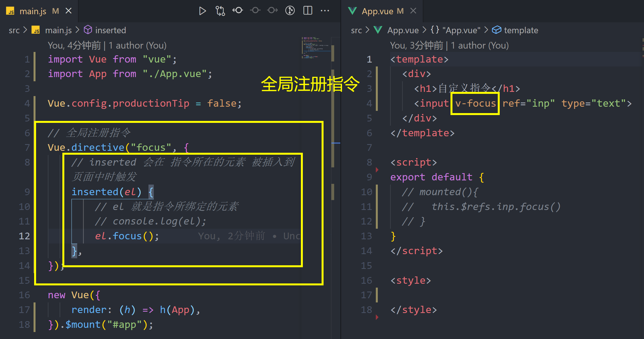
Task: Click the cube icon beside 'inserted' breadcrumb
Action: (88, 30)
